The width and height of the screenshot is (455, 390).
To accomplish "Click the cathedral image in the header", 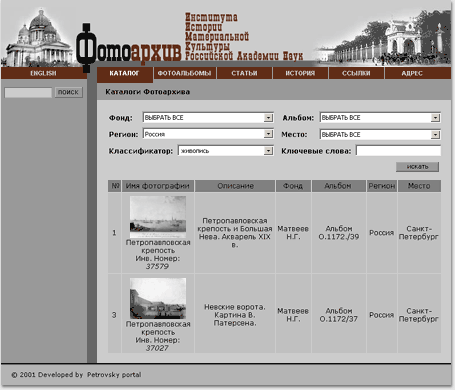I will click(x=39, y=38).
